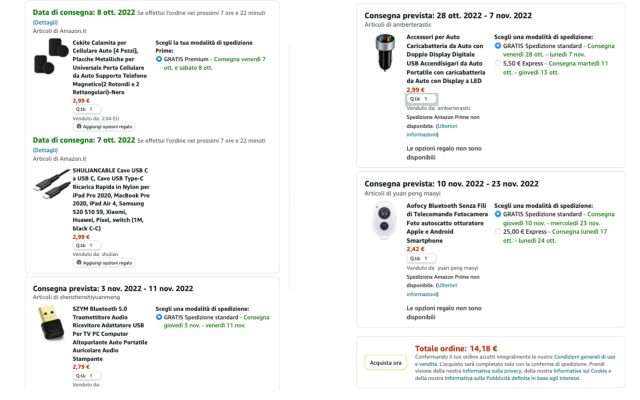Open car charger accessory product image
This screenshot has height=400, width=640.
(x=384, y=50)
